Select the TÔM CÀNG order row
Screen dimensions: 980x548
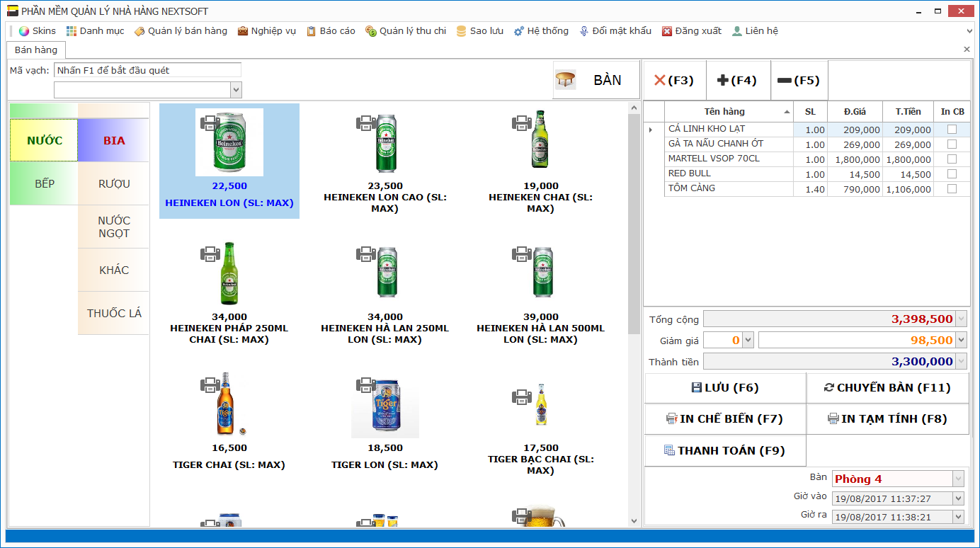(807, 189)
